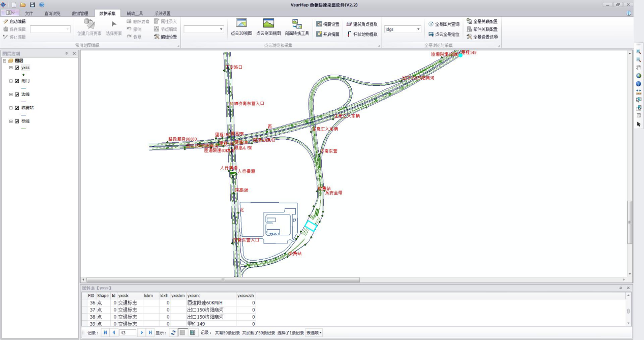Select 杆状地物提取 pole extraction tool
Screen dimensions: 644x340
click(x=362, y=35)
